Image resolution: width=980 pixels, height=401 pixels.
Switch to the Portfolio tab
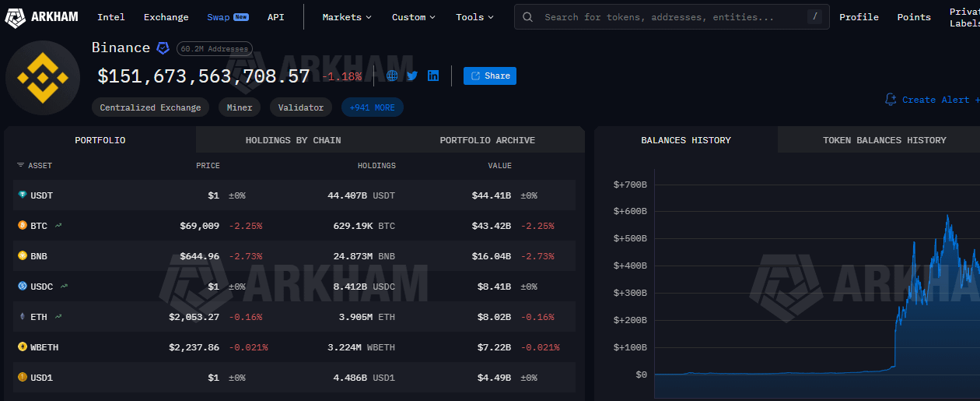click(100, 140)
